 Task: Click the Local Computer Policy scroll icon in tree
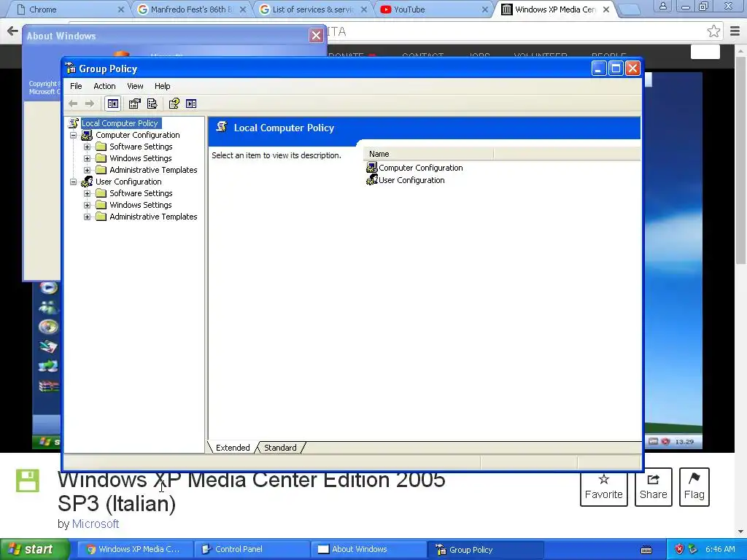(74, 123)
